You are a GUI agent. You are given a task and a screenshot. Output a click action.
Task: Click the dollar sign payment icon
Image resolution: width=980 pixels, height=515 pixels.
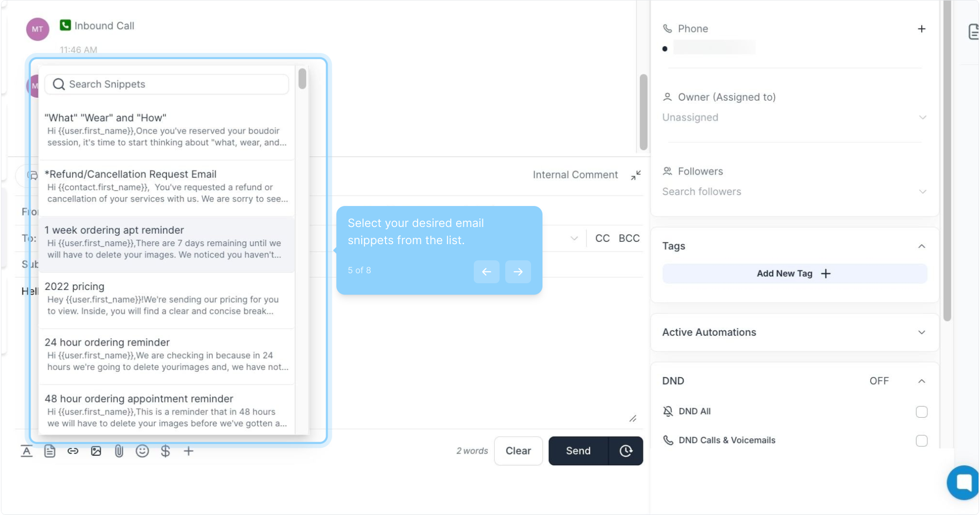[166, 451]
